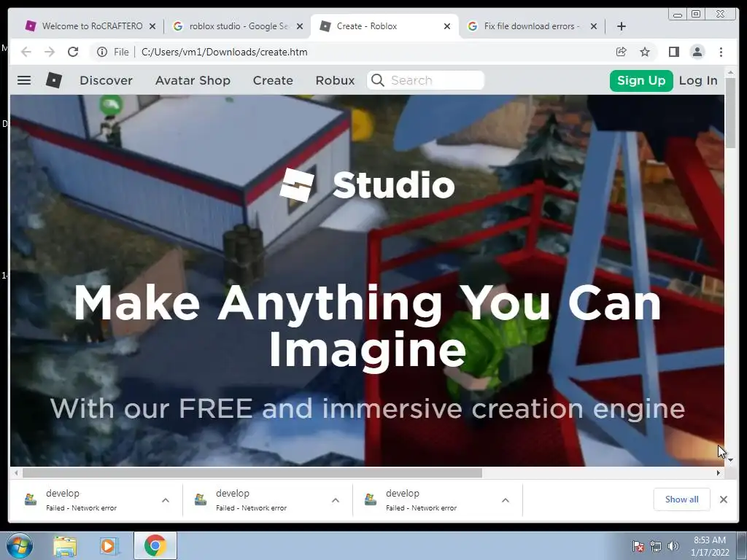Switch to the Welcome to RoCRAFTERO tab
The image size is (747, 560).
[x=90, y=26]
